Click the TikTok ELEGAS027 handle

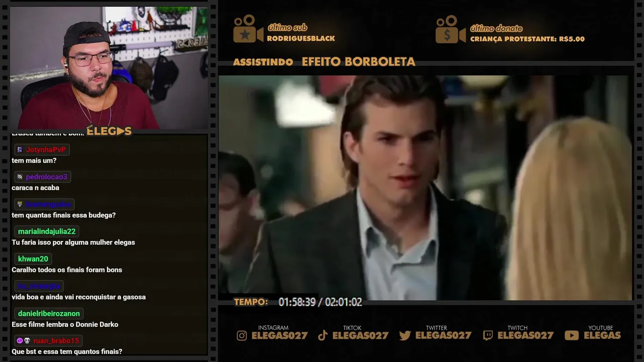coord(360,336)
